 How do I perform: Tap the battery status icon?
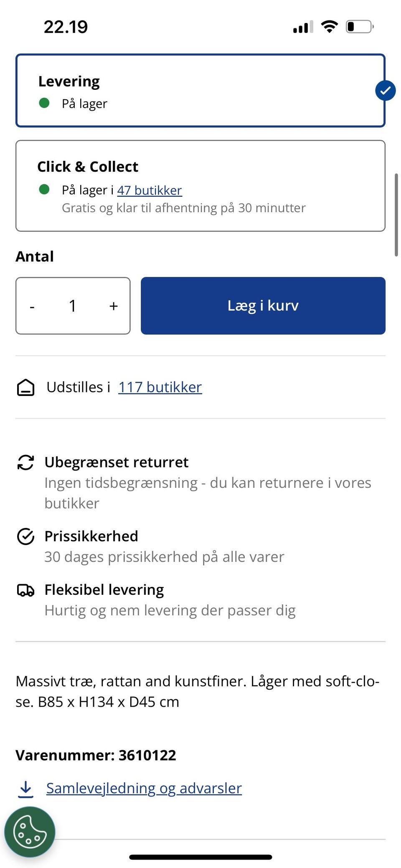pos(359,27)
